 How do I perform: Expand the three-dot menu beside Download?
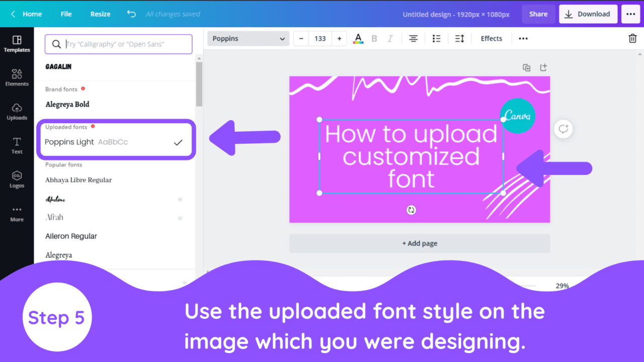(x=630, y=14)
